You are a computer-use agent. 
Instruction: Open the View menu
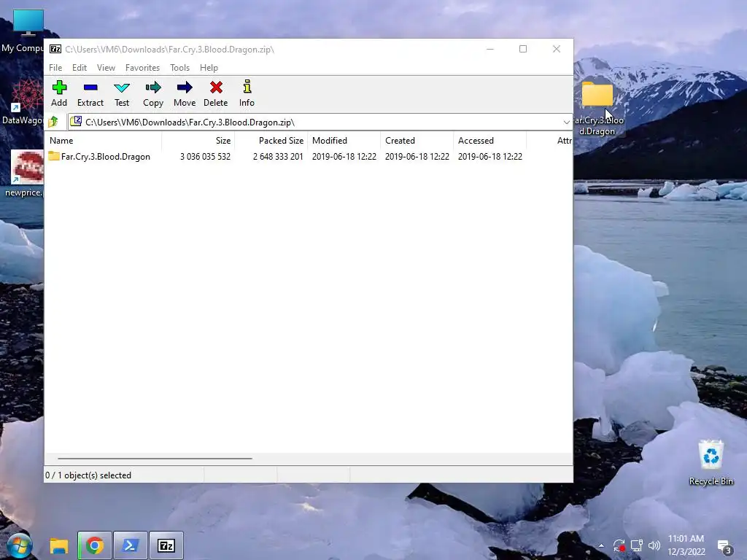click(107, 68)
